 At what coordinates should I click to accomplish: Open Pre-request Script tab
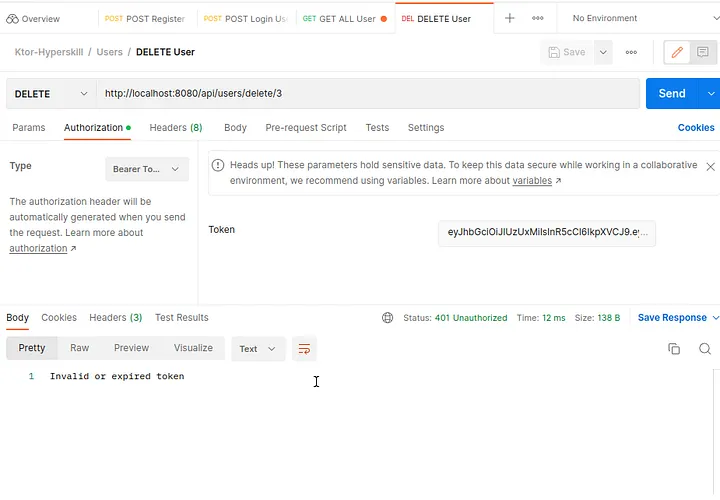(306, 128)
